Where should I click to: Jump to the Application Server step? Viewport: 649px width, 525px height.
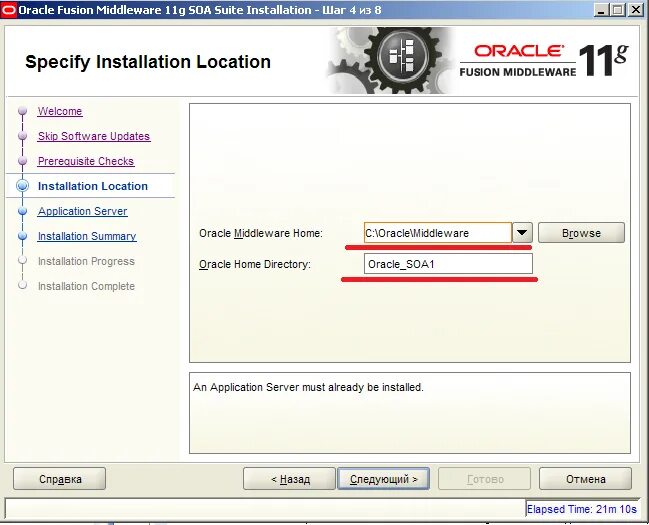pyautogui.click(x=82, y=211)
